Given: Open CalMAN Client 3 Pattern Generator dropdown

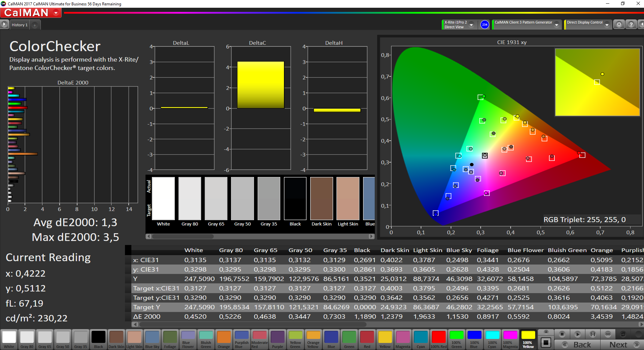Looking at the screenshot, I should point(556,25).
